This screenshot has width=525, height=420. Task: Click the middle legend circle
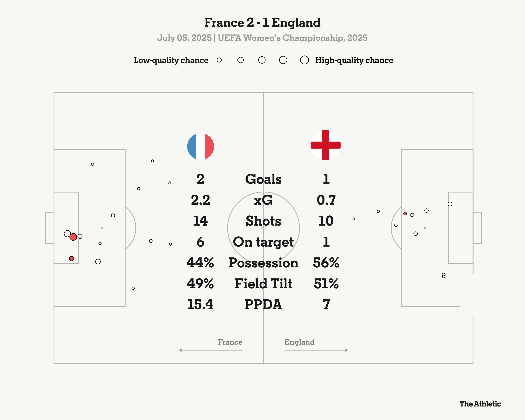point(262,60)
